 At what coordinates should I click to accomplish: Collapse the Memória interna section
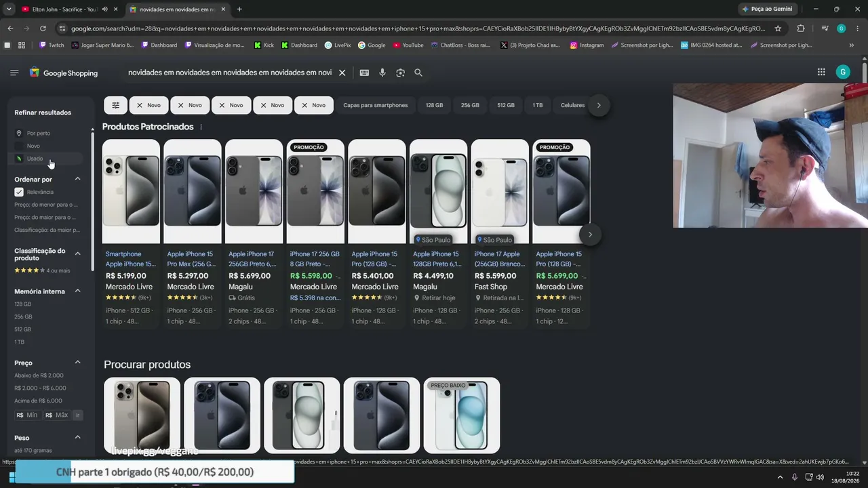77,291
